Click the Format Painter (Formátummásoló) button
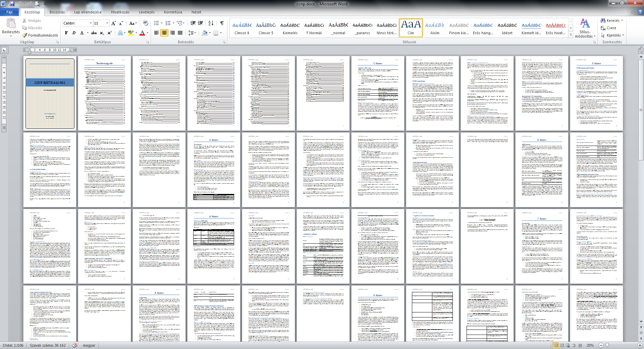 coord(40,35)
